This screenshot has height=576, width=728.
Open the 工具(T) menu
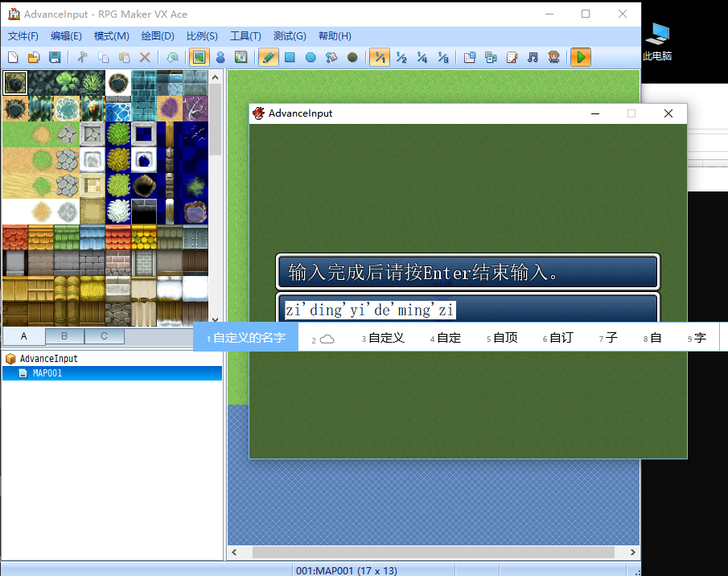pos(245,35)
